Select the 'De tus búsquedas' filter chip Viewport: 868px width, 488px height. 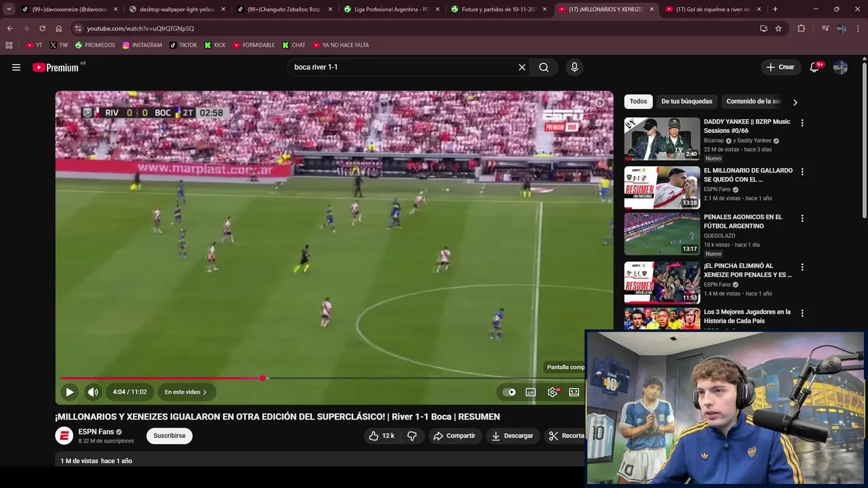coord(687,102)
